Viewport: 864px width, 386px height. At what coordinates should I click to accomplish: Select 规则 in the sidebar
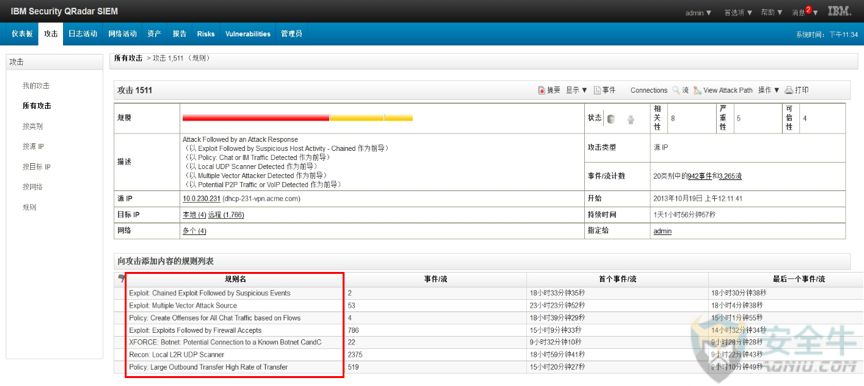[x=29, y=208]
